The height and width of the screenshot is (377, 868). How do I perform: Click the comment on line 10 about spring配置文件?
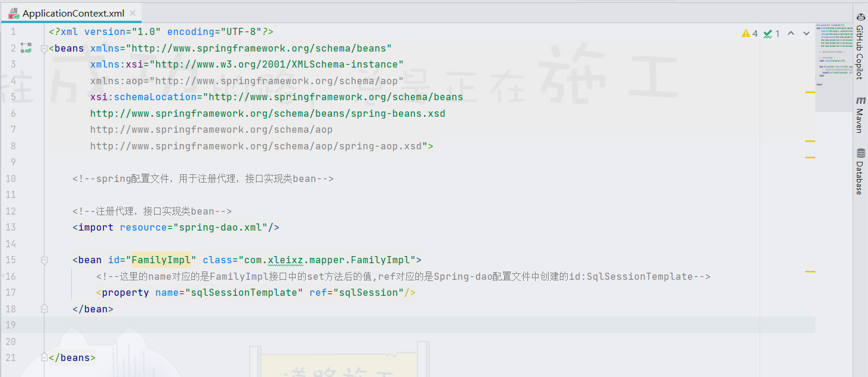pyautogui.click(x=203, y=179)
